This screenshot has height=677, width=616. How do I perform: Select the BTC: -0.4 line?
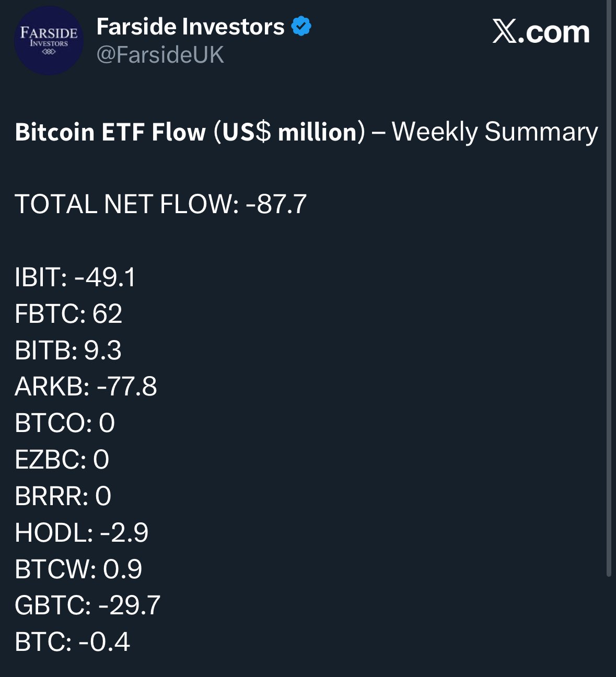click(72, 642)
